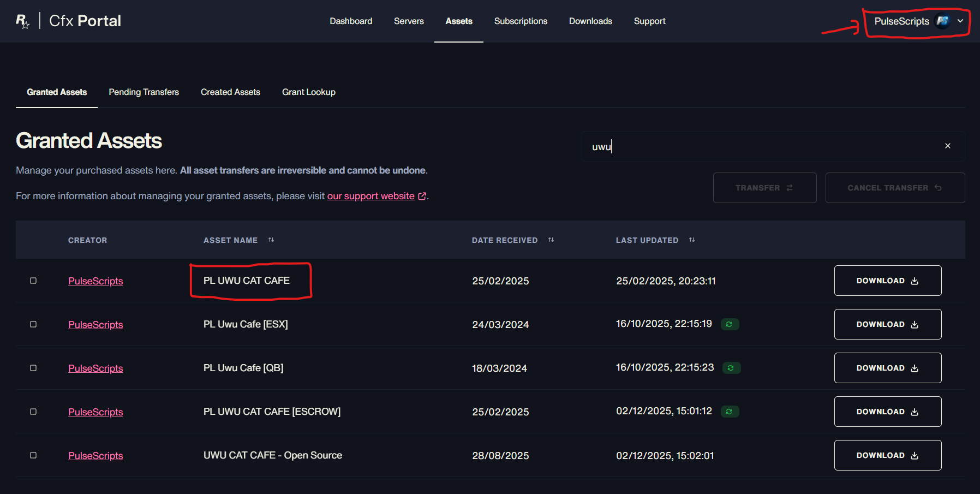This screenshot has width=980, height=494.
Task: Click the external link icon beside support website
Action: 422,196
